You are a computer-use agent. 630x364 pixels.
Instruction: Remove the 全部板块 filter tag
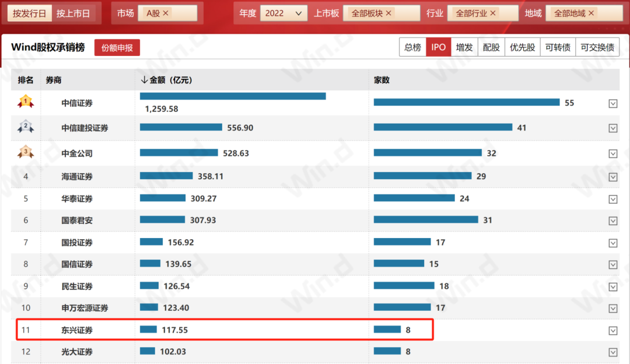click(x=388, y=13)
